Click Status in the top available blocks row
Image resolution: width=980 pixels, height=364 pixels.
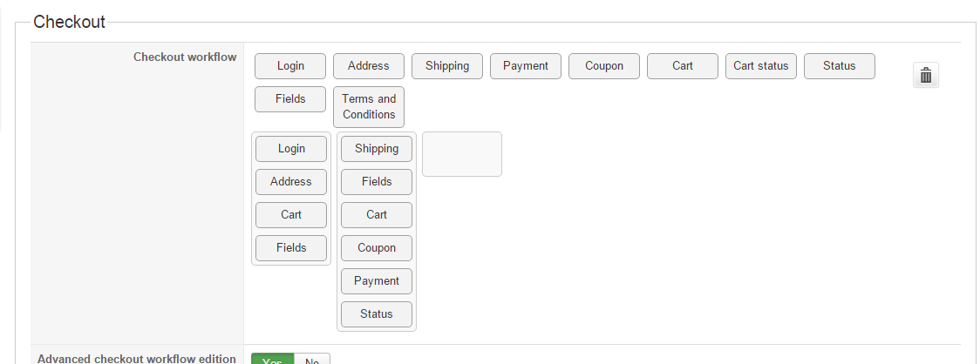[x=839, y=66]
